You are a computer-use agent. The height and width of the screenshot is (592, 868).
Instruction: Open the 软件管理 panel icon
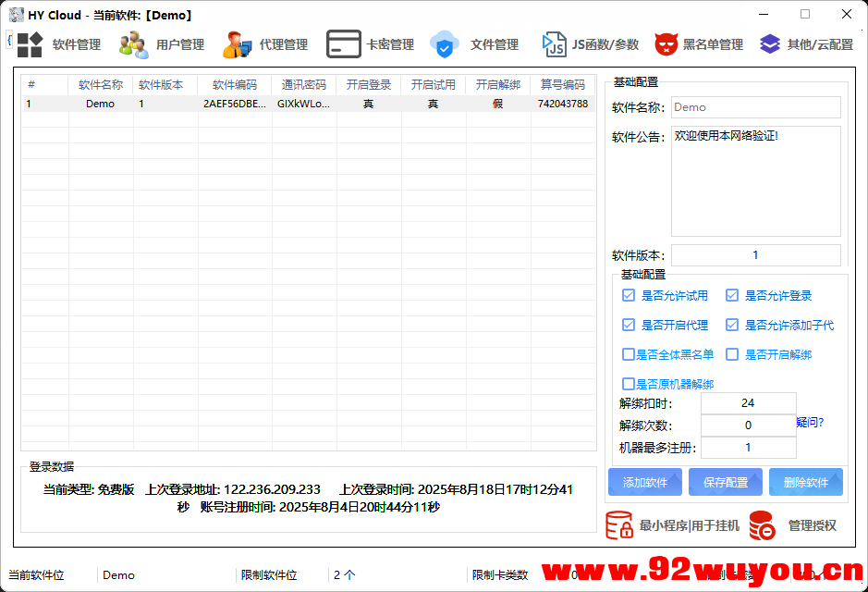(x=31, y=43)
